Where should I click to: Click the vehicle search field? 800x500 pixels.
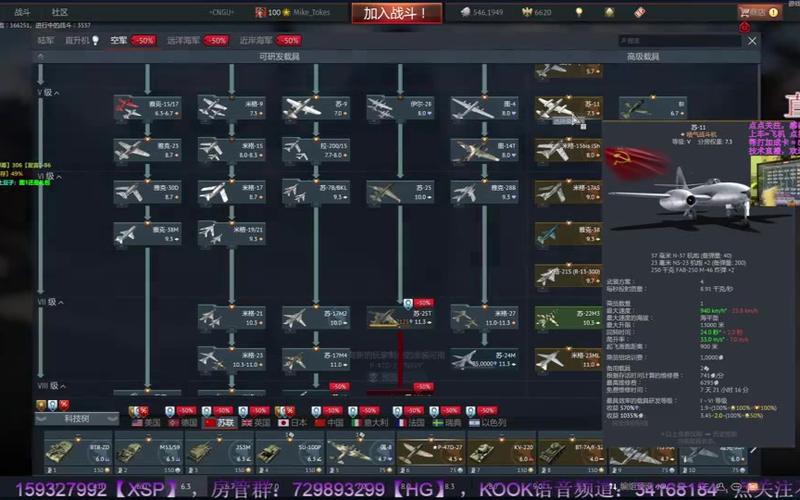[x=679, y=40]
